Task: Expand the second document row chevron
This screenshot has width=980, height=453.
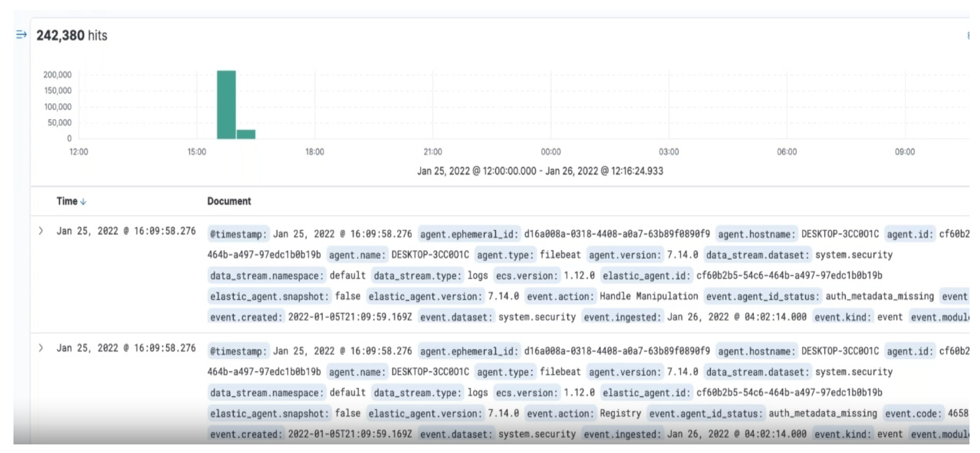Action: point(41,348)
